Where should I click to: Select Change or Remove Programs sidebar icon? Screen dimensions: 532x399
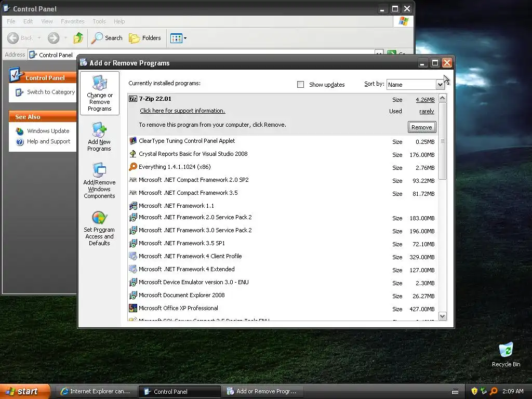[99, 94]
